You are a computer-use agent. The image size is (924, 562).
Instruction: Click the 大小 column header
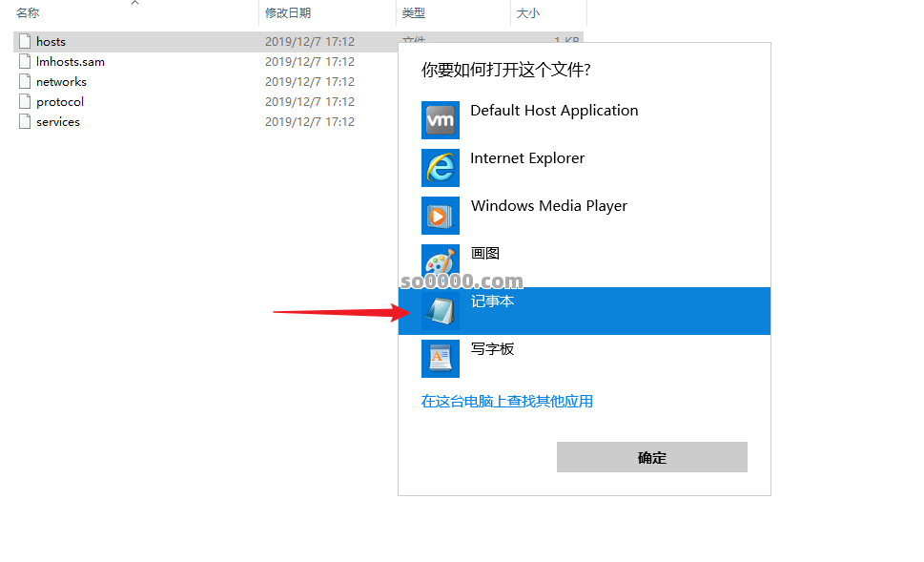click(528, 12)
